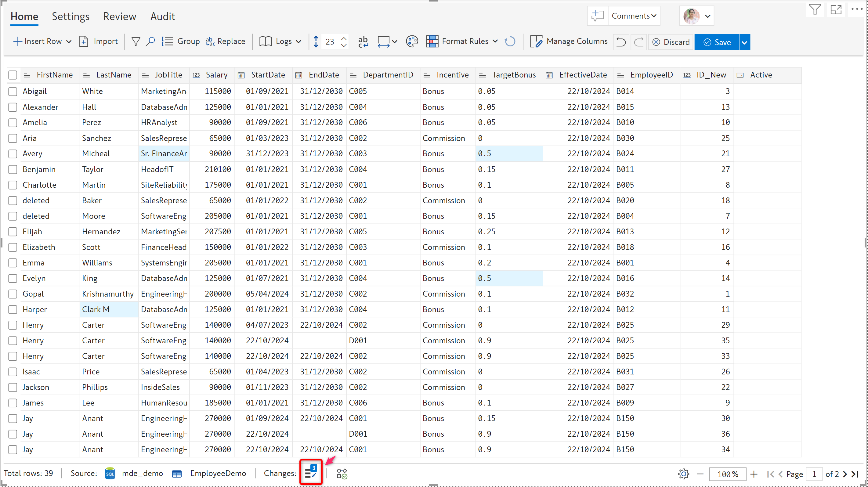
Task: Open the zoom settings gear icon
Action: (x=683, y=474)
